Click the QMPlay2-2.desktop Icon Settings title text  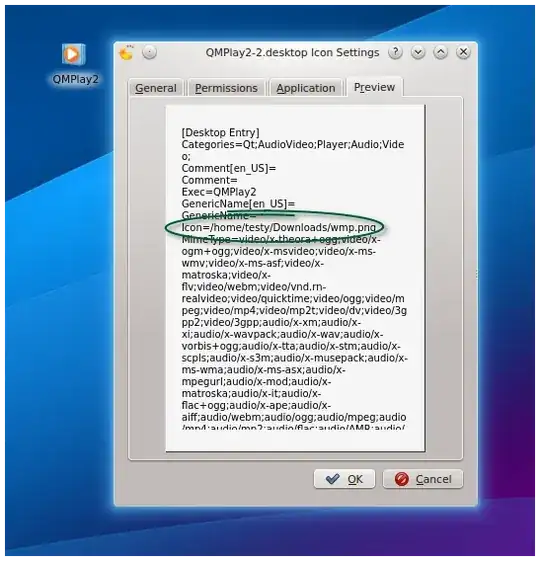point(292,53)
